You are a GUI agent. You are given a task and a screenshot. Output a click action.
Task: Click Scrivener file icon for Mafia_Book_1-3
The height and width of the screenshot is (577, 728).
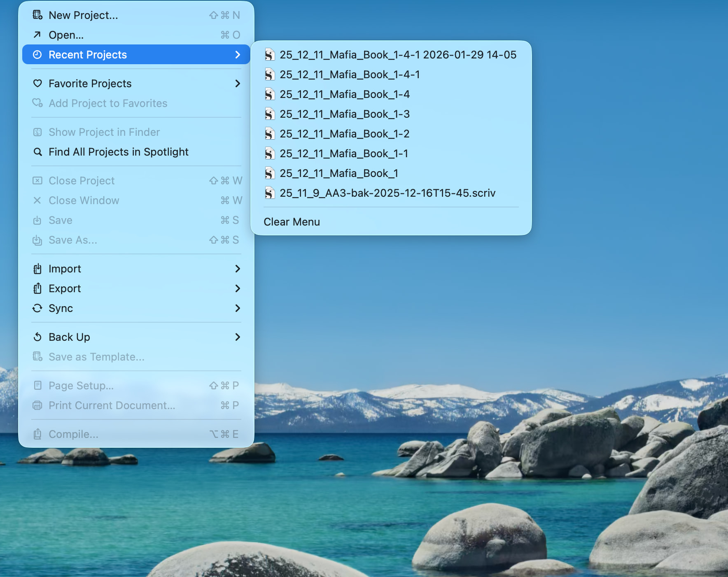coord(270,114)
